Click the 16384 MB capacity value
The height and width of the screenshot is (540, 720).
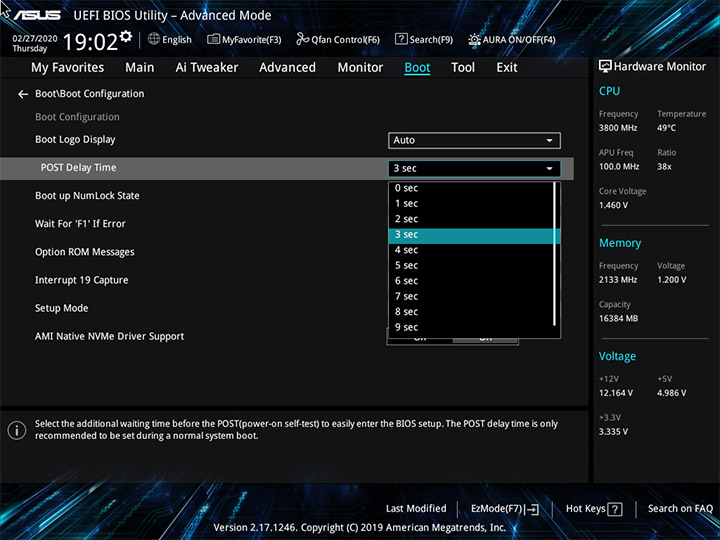(x=619, y=319)
